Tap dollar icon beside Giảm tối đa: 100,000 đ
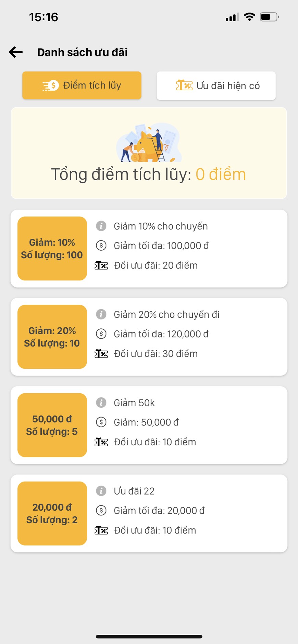 101,246
